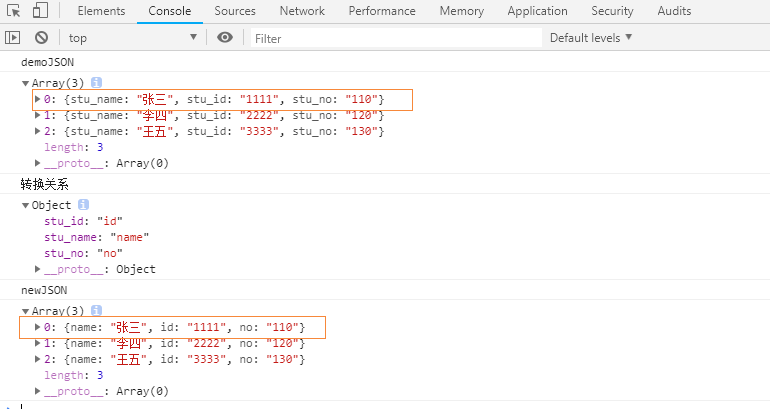Create live expression using the eye icon
770x409 pixels.
click(x=225, y=37)
